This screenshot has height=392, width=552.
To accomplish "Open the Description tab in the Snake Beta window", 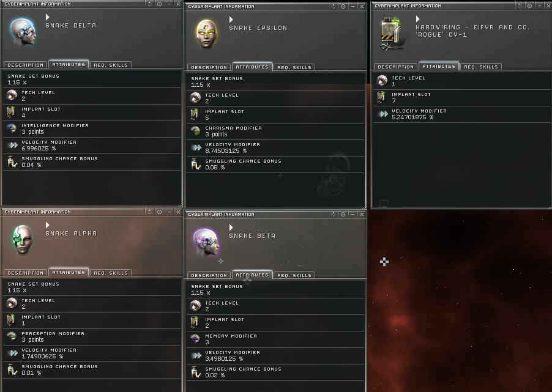I will [209, 275].
